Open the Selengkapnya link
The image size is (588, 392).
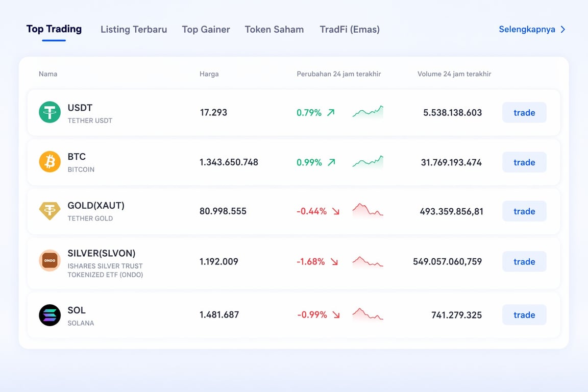(527, 30)
